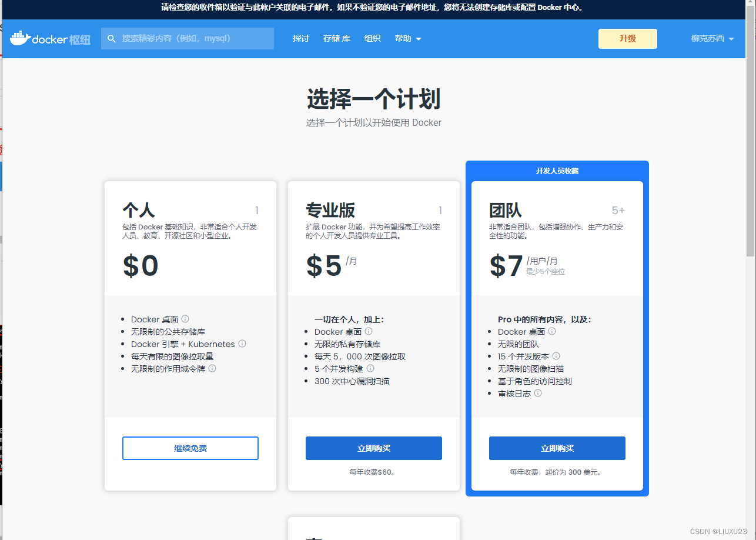Click the 一切在个人，加上 heading
This screenshot has height=540, width=756.
tap(349, 319)
